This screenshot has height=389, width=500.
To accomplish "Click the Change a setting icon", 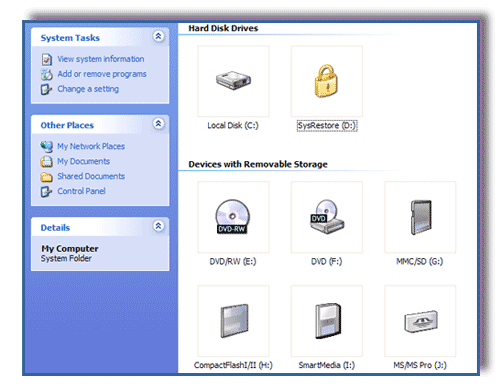I will tap(46, 89).
